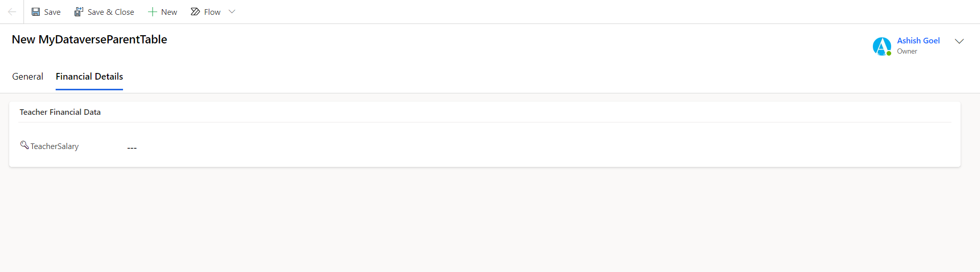Switch to the General tab
The image size is (980, 272).
tap(28, 77)
